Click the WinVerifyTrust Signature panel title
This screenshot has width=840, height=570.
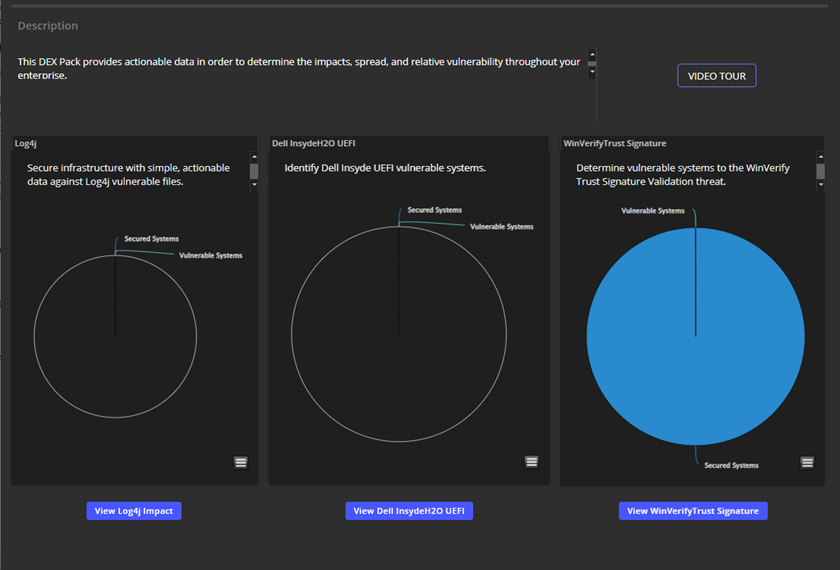pos(614,144)
